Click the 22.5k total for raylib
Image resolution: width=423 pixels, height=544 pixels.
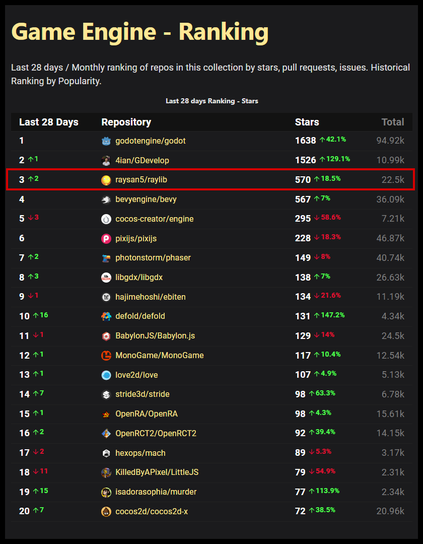[393, 180]
